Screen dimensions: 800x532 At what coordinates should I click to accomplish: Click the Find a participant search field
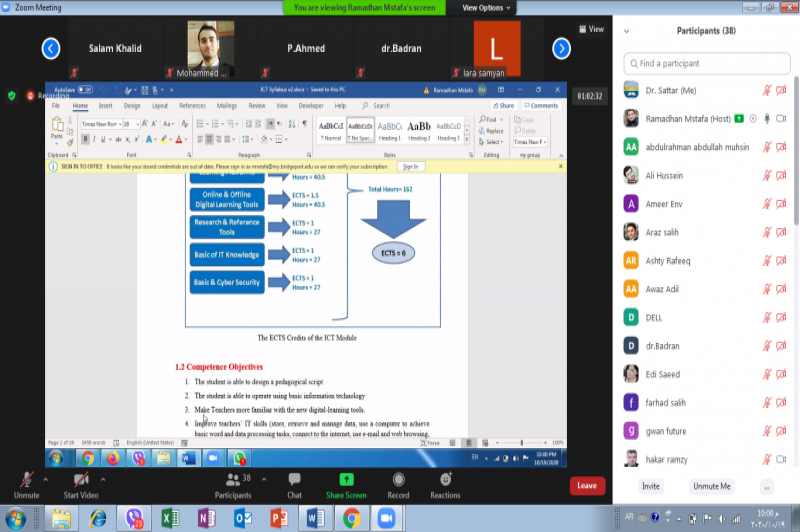pyautogui.click(x=710, y=63)
